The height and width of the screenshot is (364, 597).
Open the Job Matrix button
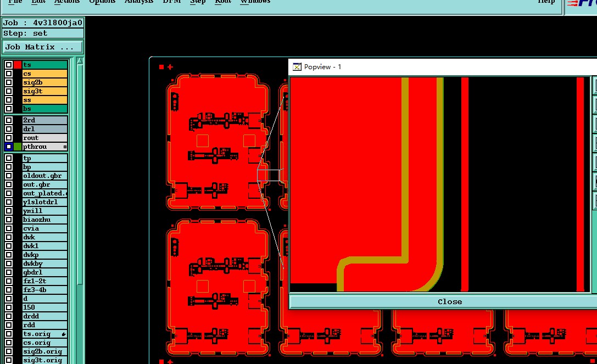pyautogui.click(x=43, y=47)
